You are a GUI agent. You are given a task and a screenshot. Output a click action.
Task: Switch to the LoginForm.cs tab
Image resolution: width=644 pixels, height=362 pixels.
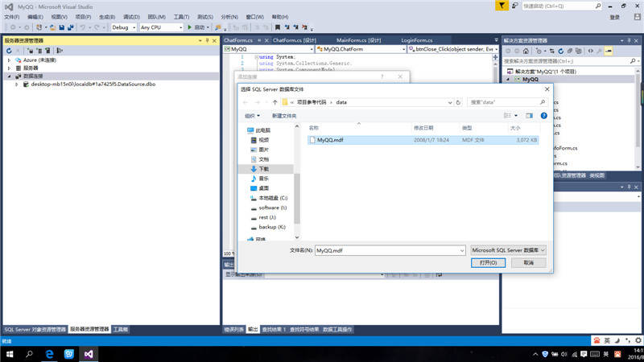416,40
